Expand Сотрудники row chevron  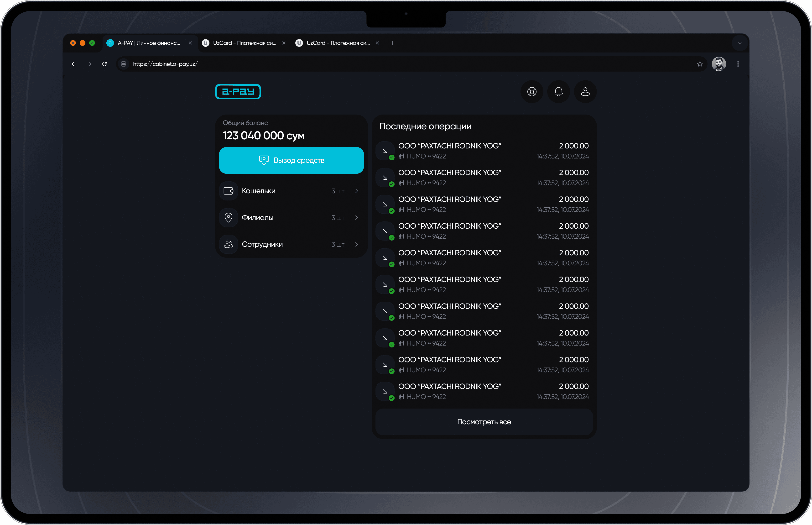(x=356, y=244)
